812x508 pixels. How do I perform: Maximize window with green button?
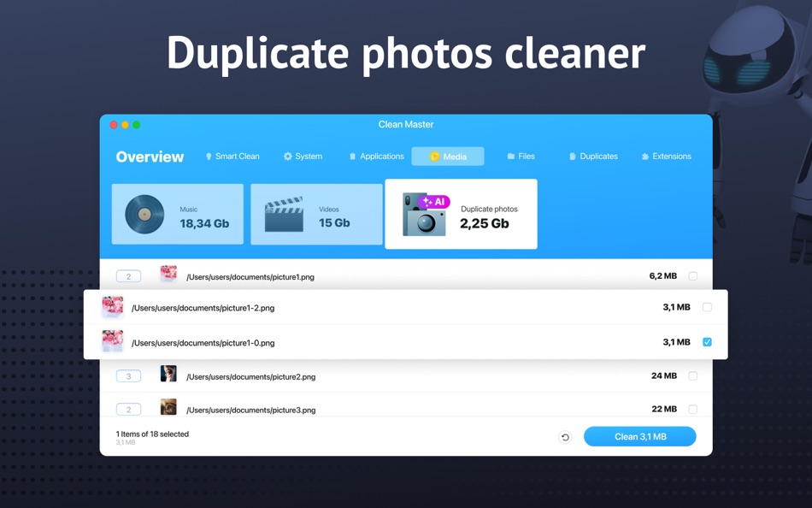coord(136,125)
